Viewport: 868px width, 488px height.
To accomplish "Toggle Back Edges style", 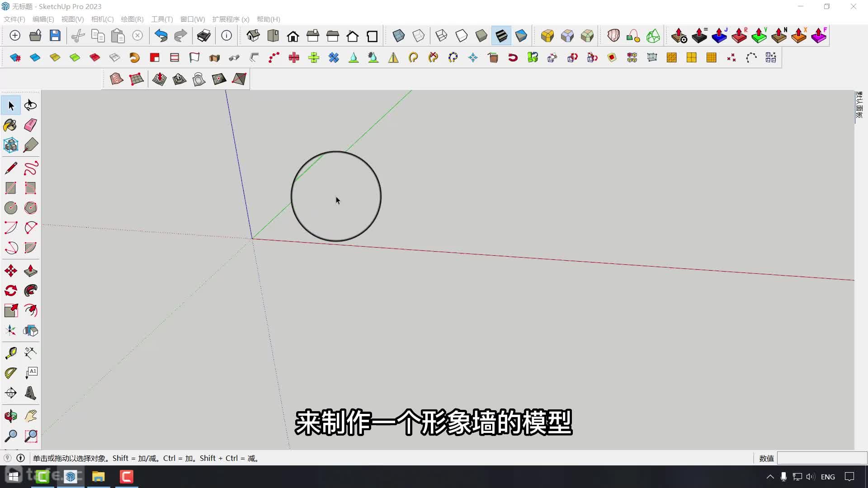I will point(419,36).
